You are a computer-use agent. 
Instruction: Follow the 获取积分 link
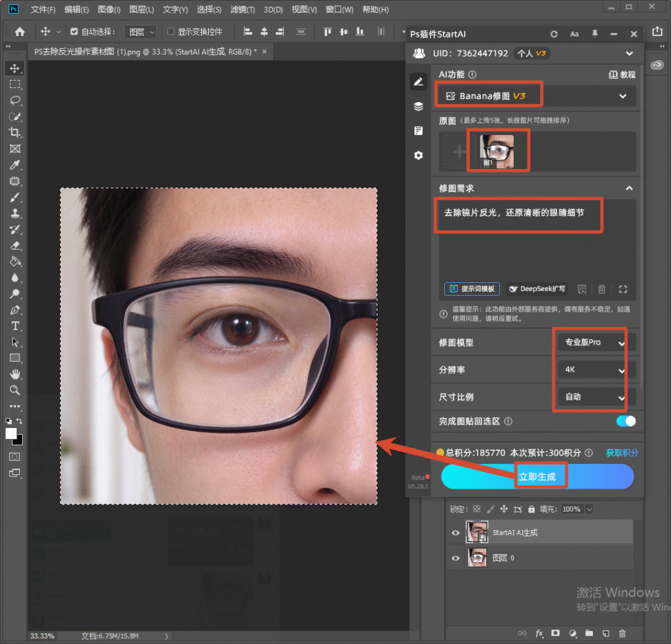tap(623, 453)
